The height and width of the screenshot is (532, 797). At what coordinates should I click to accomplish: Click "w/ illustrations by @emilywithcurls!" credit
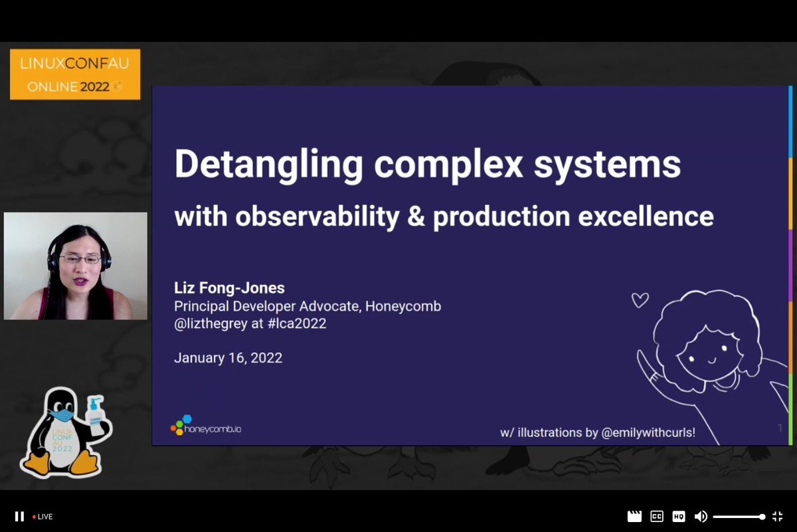(x=598, y=432)
